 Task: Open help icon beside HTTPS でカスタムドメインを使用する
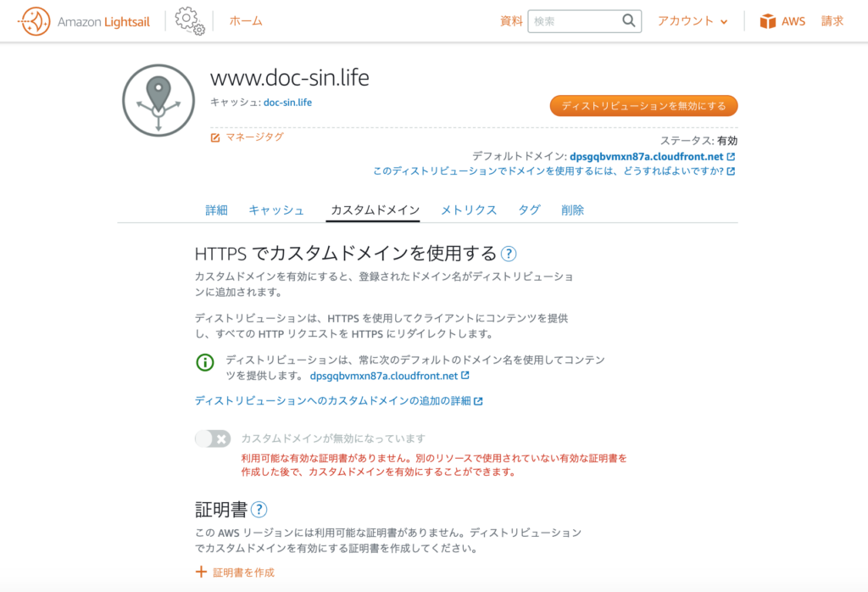point(509,254)
